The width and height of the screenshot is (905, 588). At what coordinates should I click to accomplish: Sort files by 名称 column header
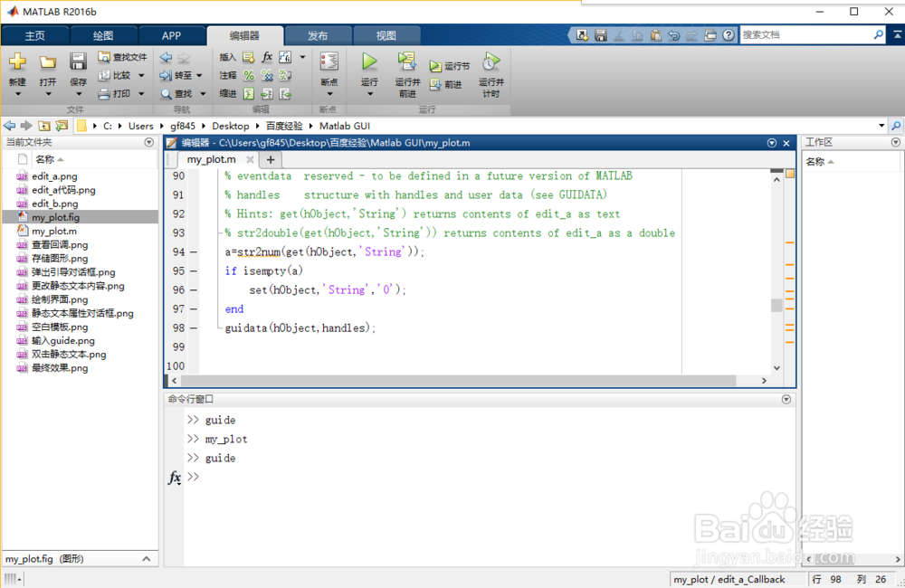(x=45, y=159)
